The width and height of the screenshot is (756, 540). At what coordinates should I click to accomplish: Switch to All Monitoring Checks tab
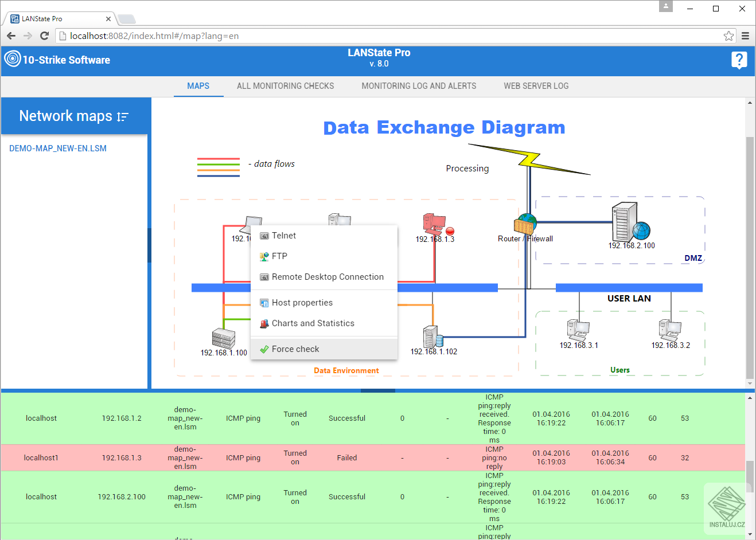tap(285, 86)
